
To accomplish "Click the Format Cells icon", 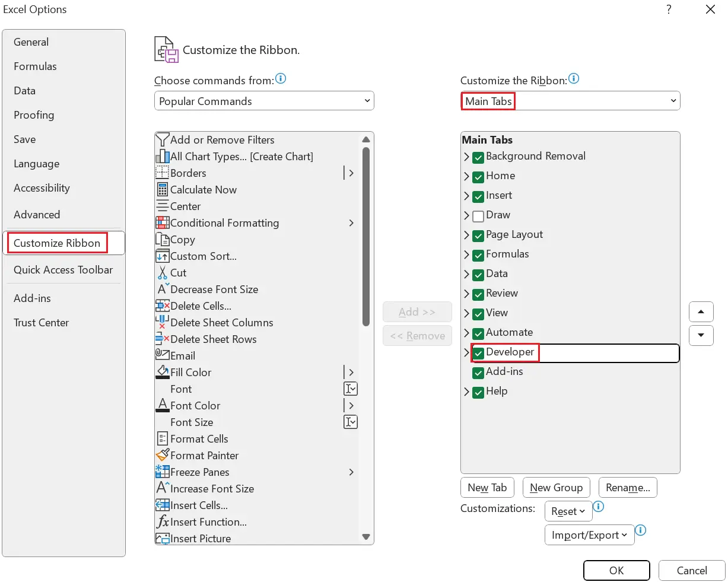I will [162, 439].
